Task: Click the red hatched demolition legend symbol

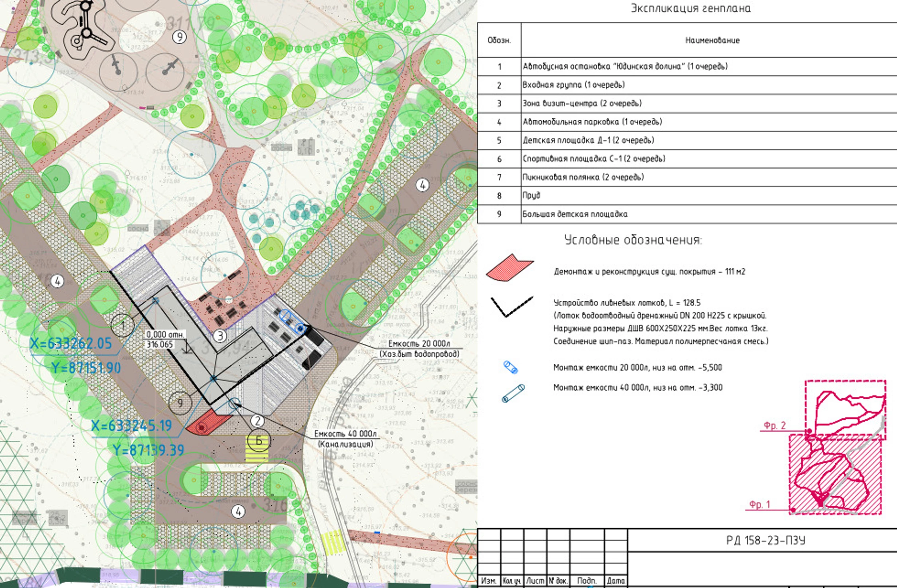Action: [x=510, y=268]
